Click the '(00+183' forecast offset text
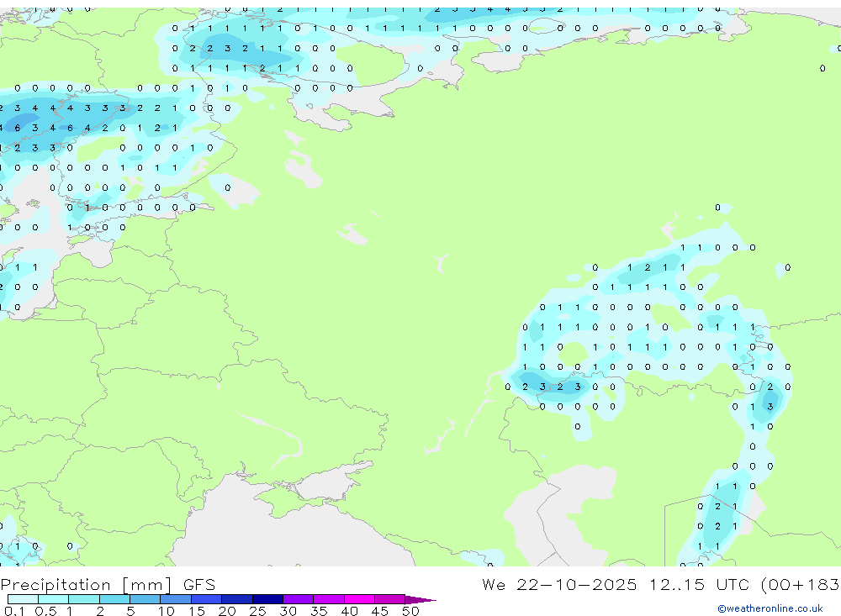The image size is (841, 616). pyautogui.click(x=801, y=585)
